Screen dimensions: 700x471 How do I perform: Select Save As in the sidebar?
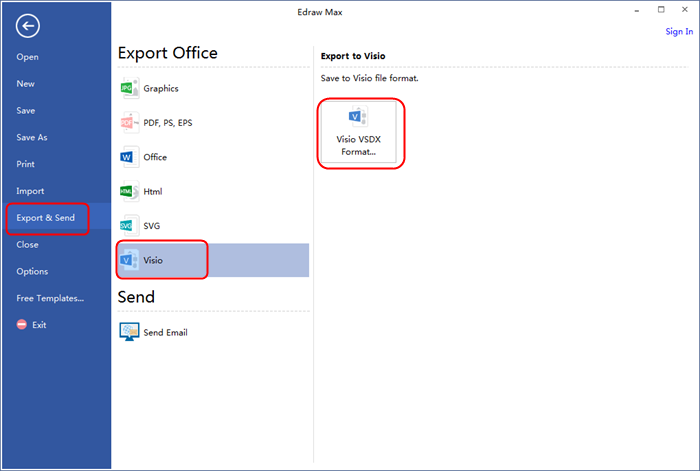pos(32,137)
